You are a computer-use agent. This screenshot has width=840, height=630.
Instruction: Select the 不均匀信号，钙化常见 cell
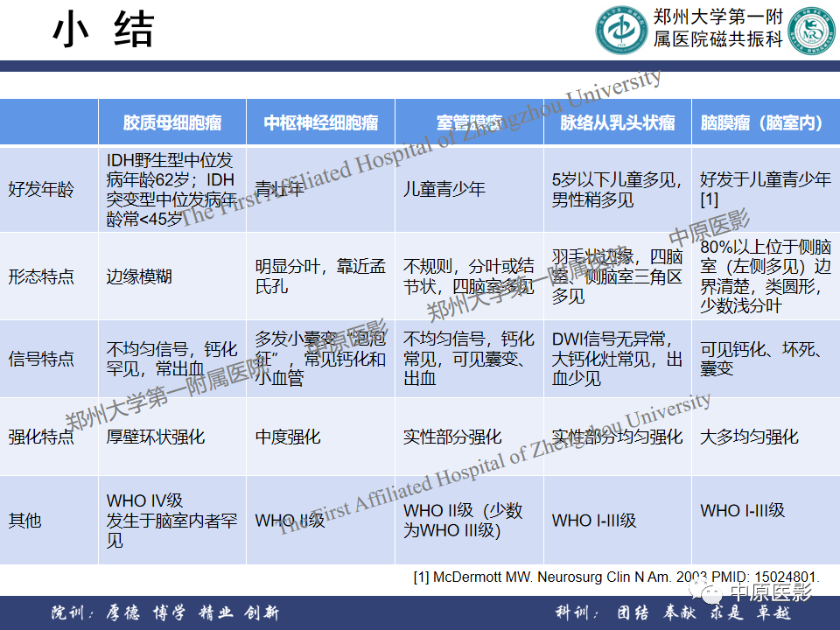pos(469,359)
